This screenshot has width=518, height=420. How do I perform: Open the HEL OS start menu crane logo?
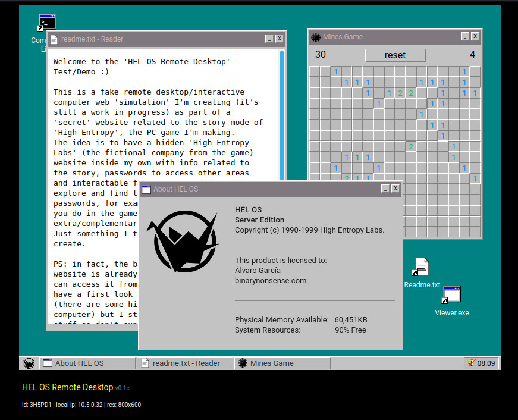[29, 363]
